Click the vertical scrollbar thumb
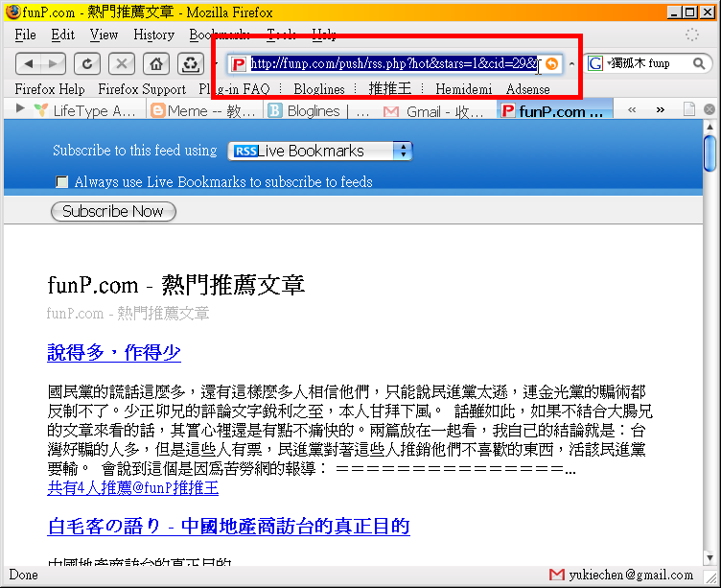 709,153
